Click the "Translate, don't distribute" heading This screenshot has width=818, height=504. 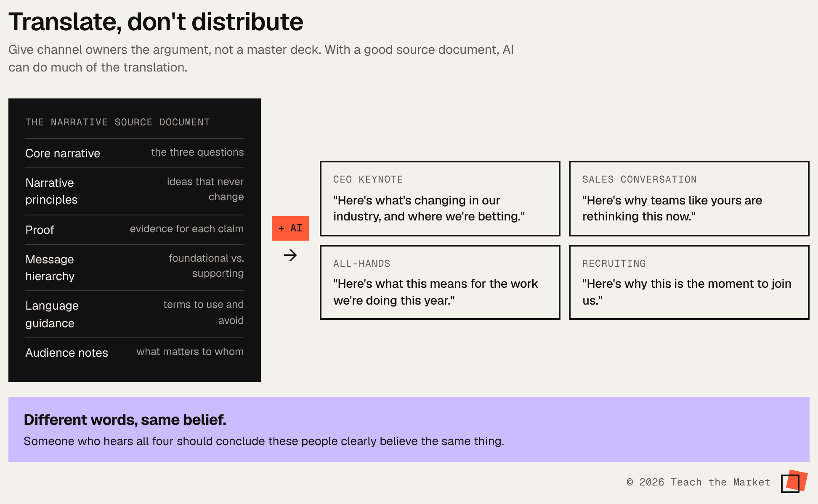pyautogui.click(x=156, y=21)
